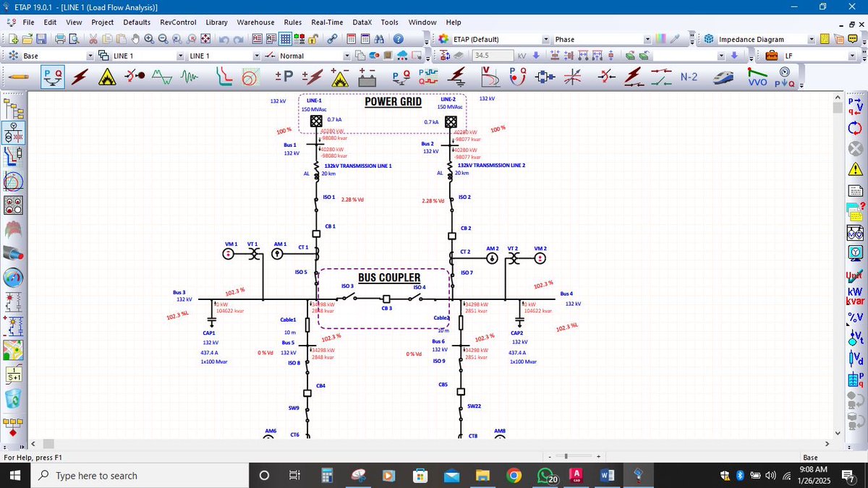Click the Help question mark icon
The width and height of the screenshot is (868, 488).
398,39
